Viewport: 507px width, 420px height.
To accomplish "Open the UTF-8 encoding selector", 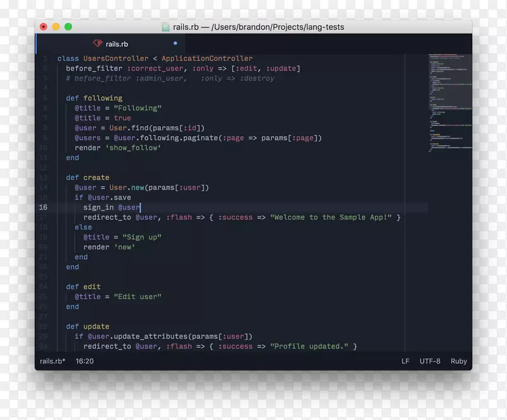I will [429, 361].
